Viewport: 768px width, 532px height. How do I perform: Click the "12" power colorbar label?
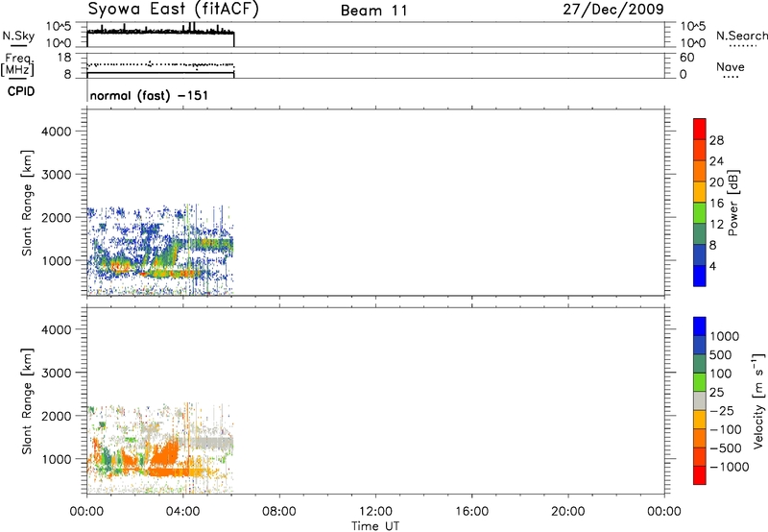tap(716, 225)
